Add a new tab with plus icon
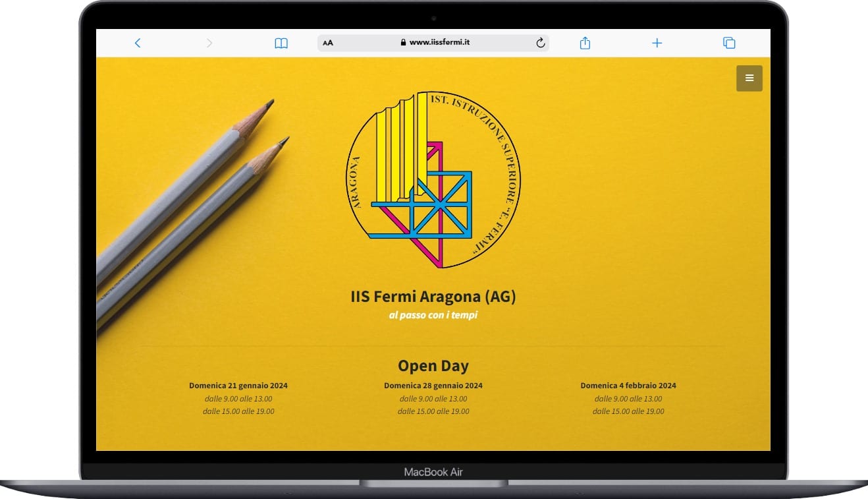868x499 pixels. 657,43
